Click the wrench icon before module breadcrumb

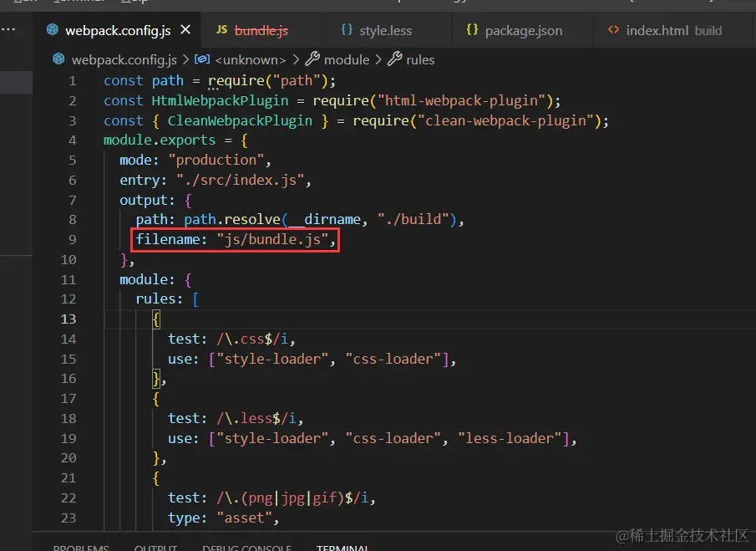click(x=312, y=59)
